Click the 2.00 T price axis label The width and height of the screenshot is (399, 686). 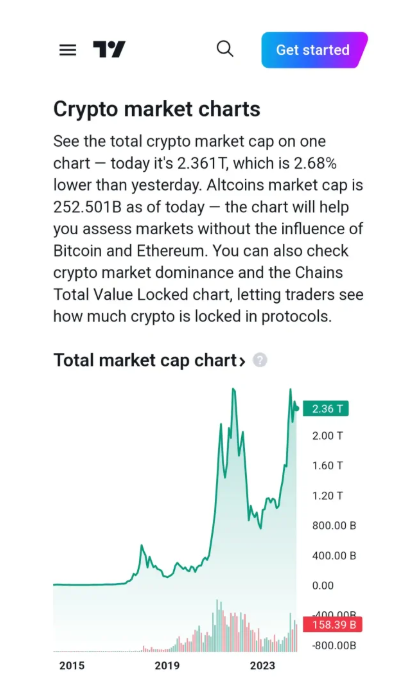[x=327, y=436]
